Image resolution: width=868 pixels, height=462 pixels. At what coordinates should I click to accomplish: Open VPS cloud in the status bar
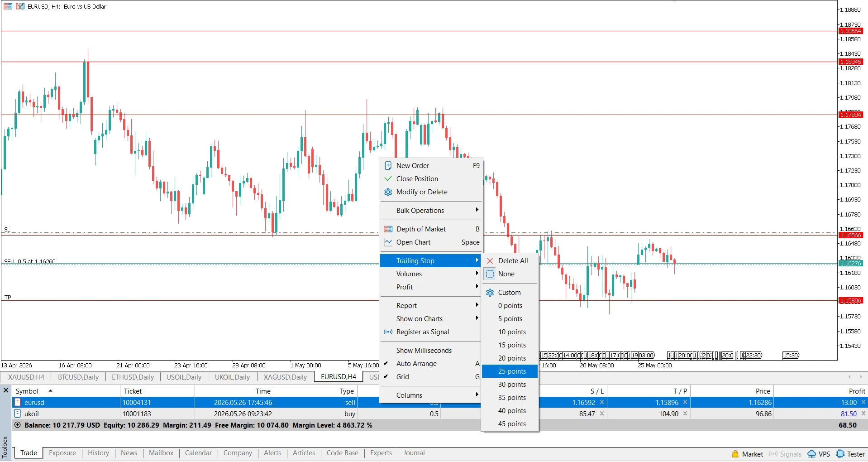pyautogui.click(x=819, y=454)
